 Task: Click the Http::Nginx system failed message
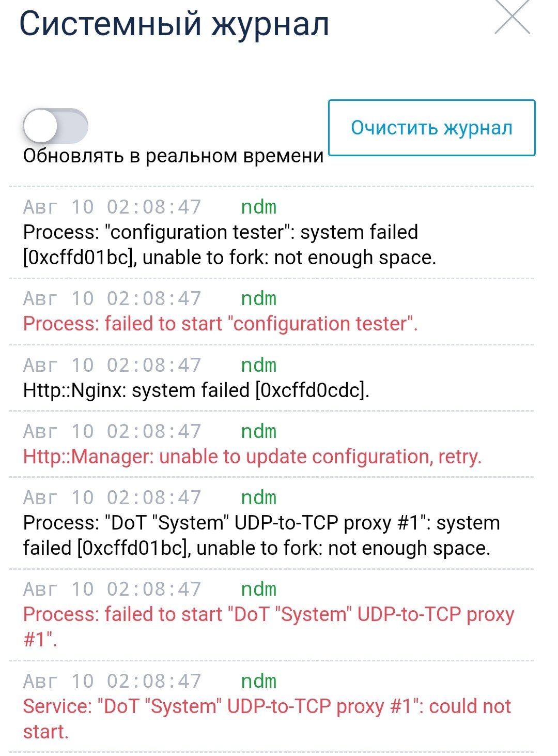196,390
